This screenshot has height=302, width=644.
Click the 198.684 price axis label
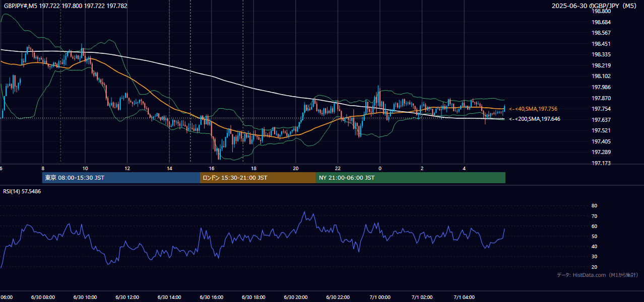click(601, 22)
